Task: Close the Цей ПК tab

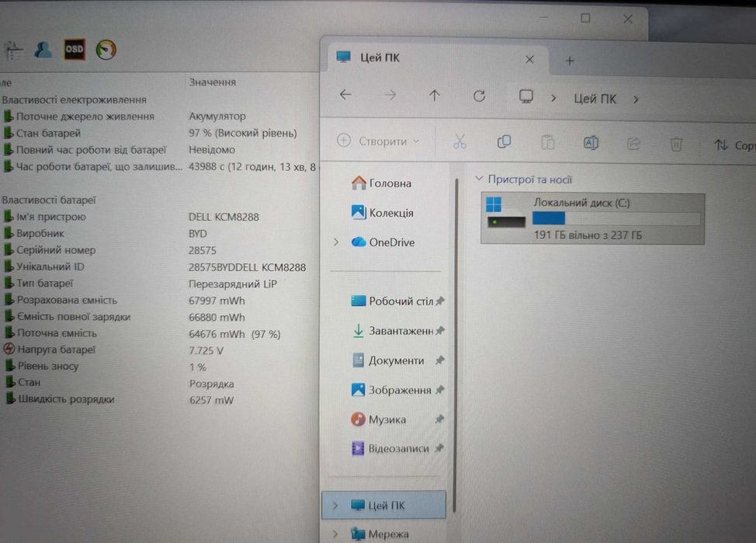Action: pyautogui.click(x=529, y=59)
